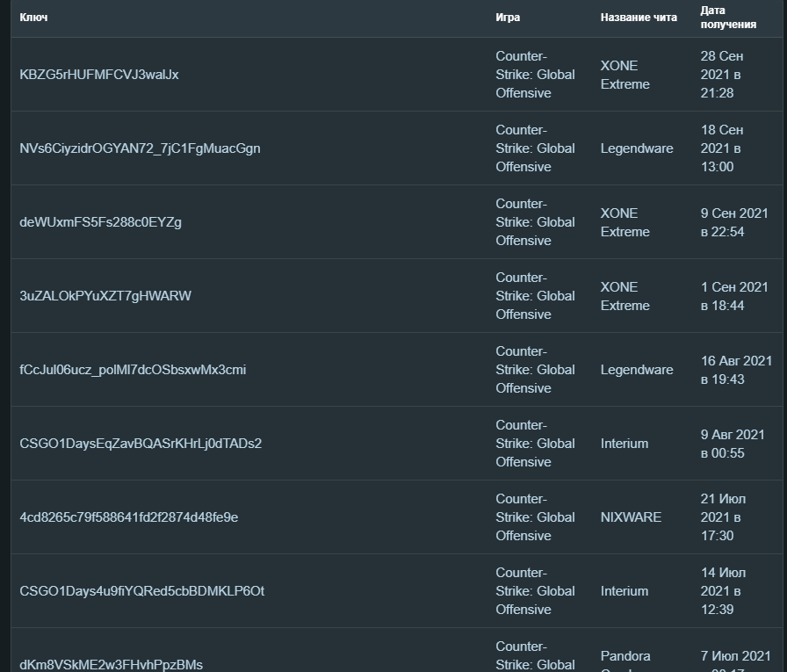787x672 pixels.
Task: Select key deWUxmFS5Fs288c0EYZg
Action: click(100, 222)
